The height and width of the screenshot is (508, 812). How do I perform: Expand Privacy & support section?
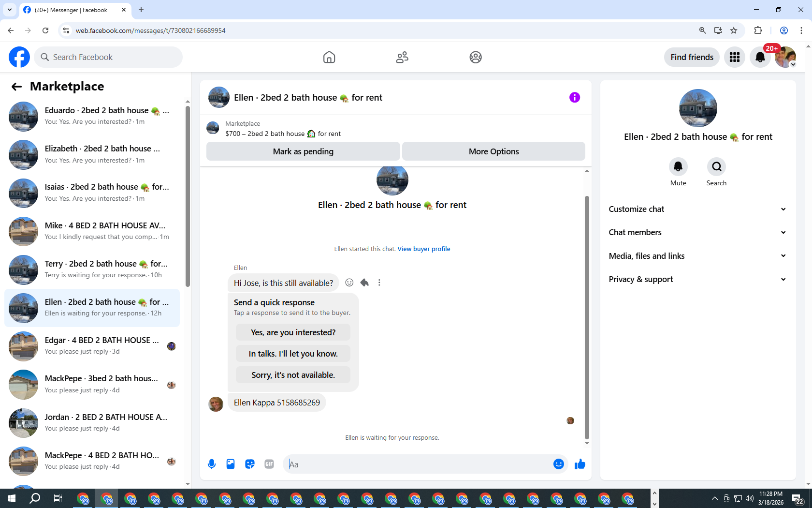tap(697, 279)
